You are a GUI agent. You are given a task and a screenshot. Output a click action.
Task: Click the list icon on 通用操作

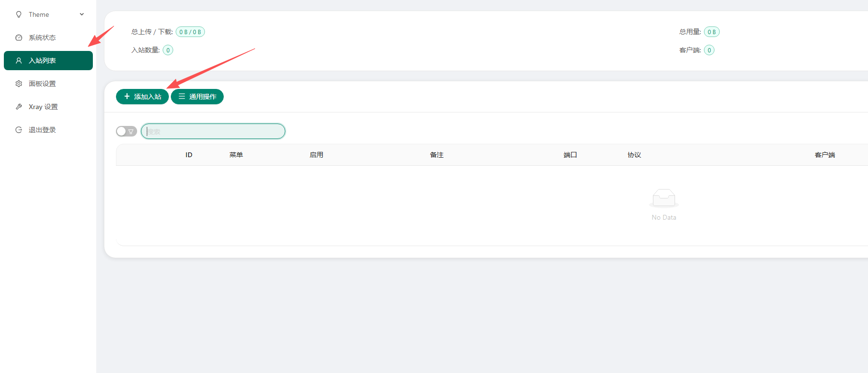point(182,97)
